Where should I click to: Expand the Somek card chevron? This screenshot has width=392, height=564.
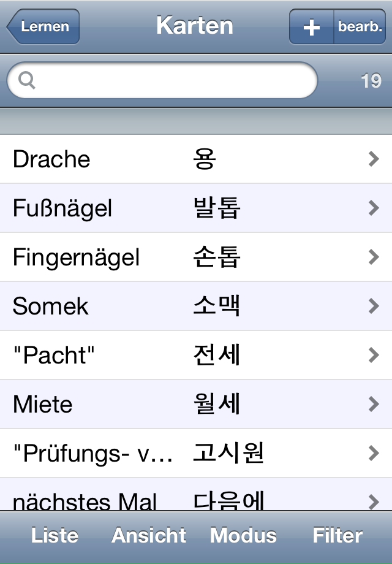[x=374, y=307]
